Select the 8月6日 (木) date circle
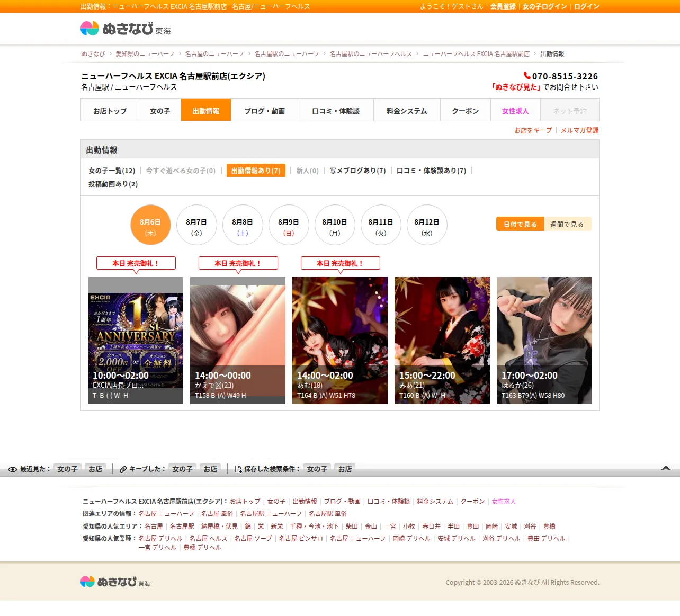The image size is (680, 616). pyautogui.click(x=150, y=225)
